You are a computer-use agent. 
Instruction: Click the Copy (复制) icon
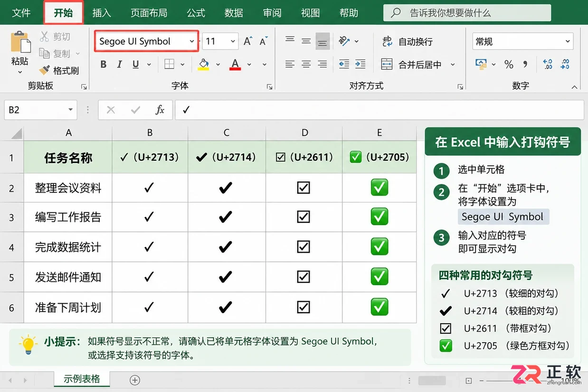pyautogui.click(x=45, y=53)
